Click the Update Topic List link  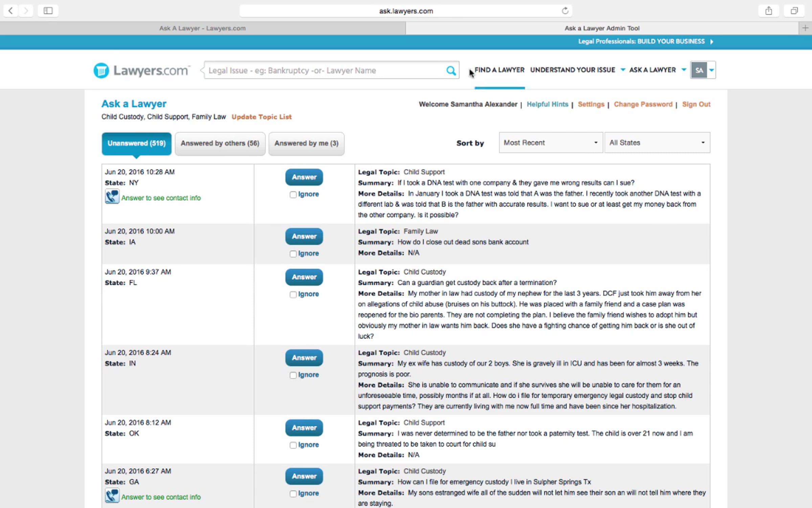coord(262,117)
